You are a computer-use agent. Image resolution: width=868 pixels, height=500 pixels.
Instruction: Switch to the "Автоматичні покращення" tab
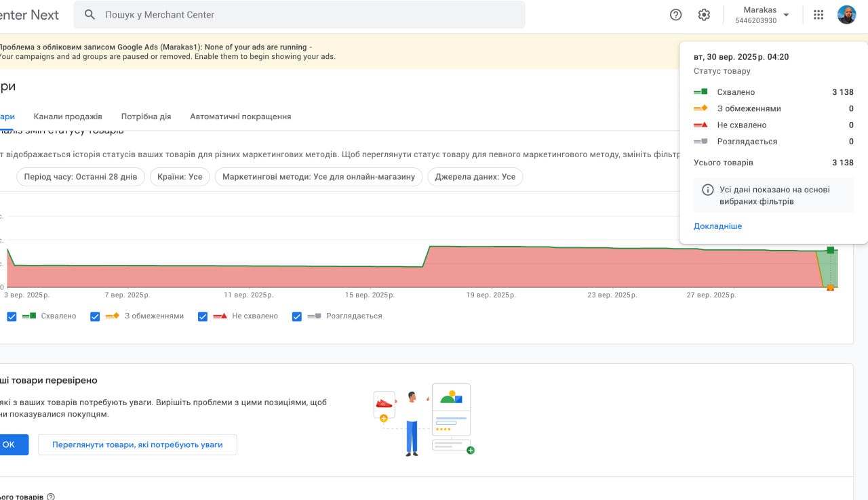click(x=240, y=117)
